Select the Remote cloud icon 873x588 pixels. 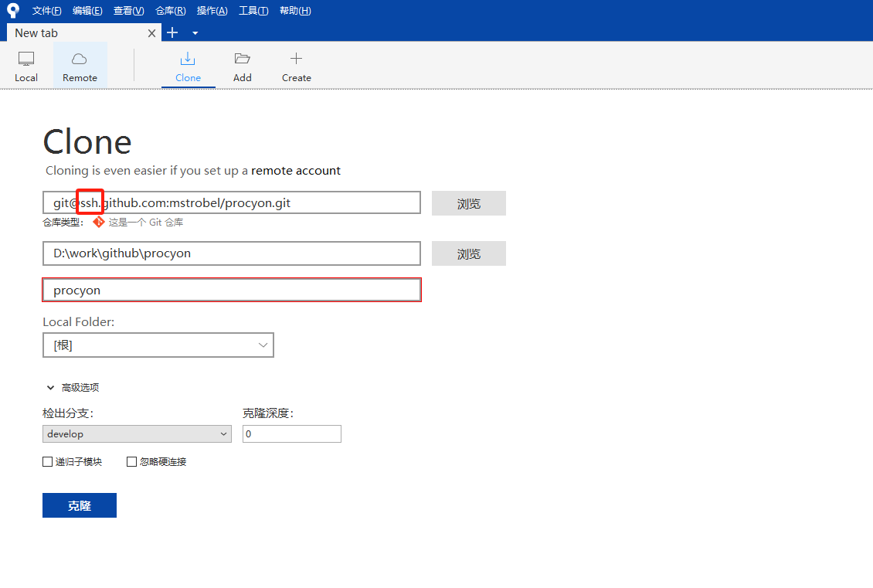(80, 59)
